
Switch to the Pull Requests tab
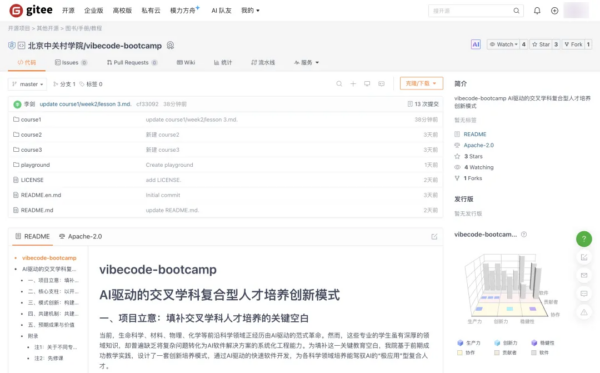pos(132,62)
